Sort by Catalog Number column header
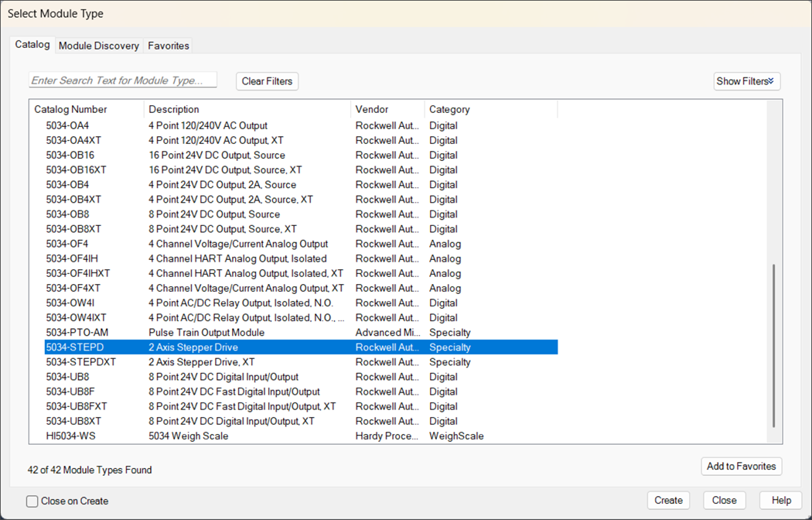The height and width of the screenshot is (520, 812). pos(86,109)
